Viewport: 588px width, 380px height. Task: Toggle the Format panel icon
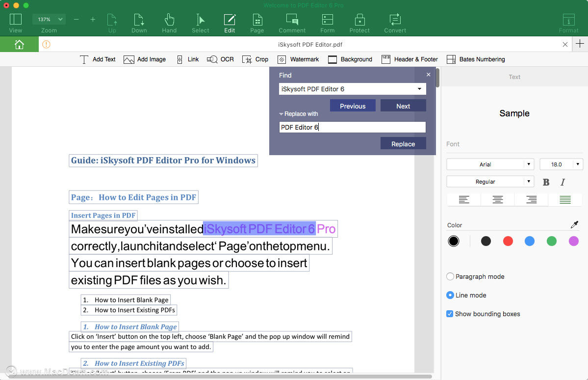coord(568,19)
